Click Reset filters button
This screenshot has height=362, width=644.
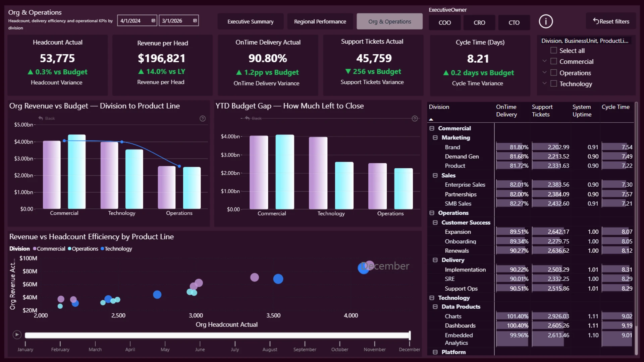coord(611,21)
